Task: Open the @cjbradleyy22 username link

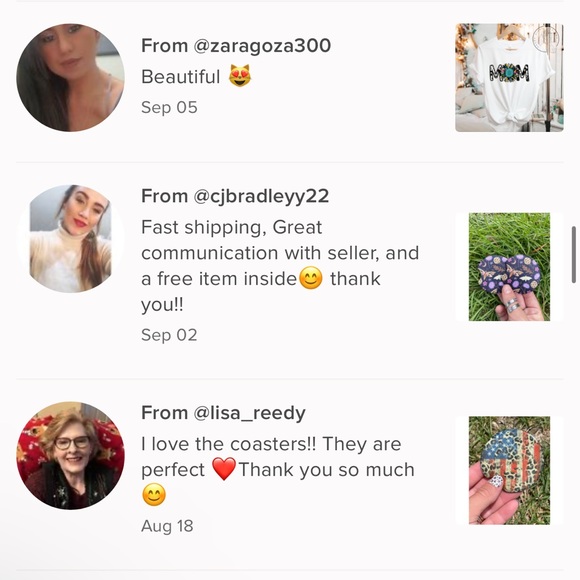Action: coord(261,196)
